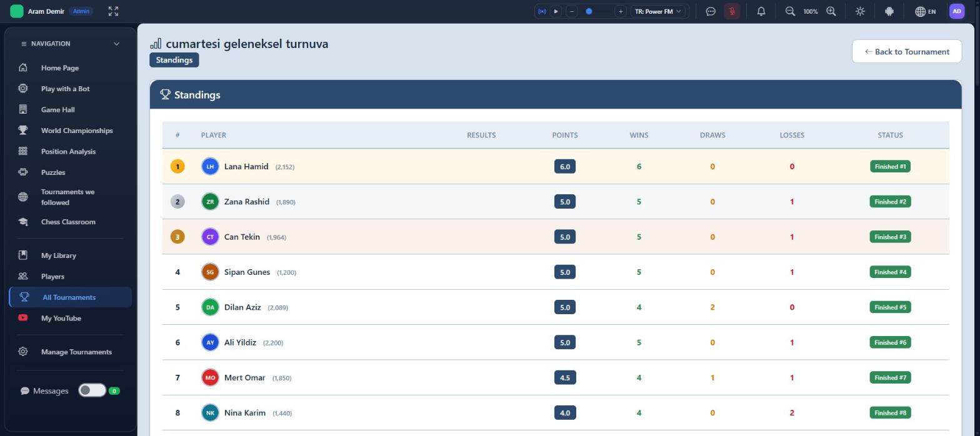Open Tournaments we followed
The image size is (980, 436).
(70, 197)
